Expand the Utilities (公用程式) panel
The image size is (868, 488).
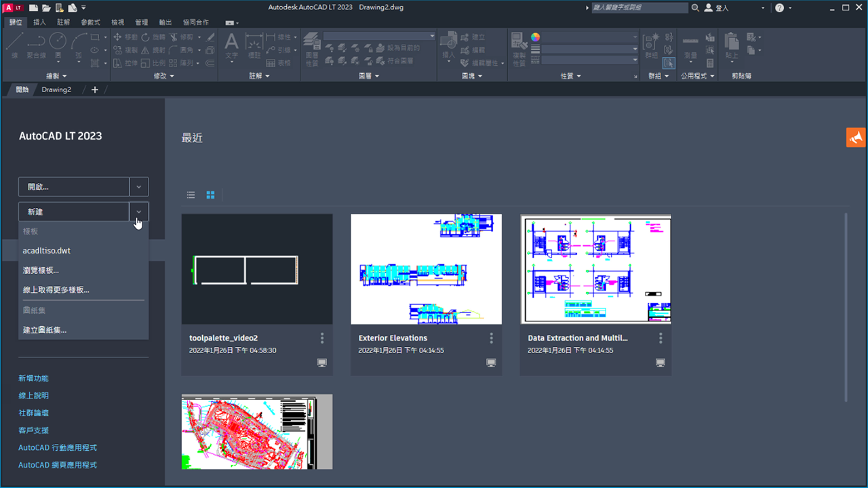pyautogui.click(x=698, y=76)
